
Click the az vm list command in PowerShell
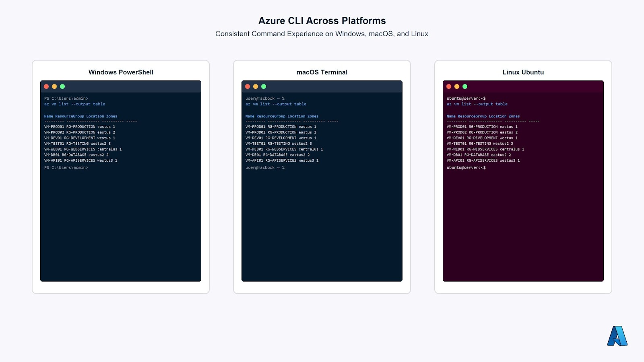pyautogui.click(x=74, y=104)
